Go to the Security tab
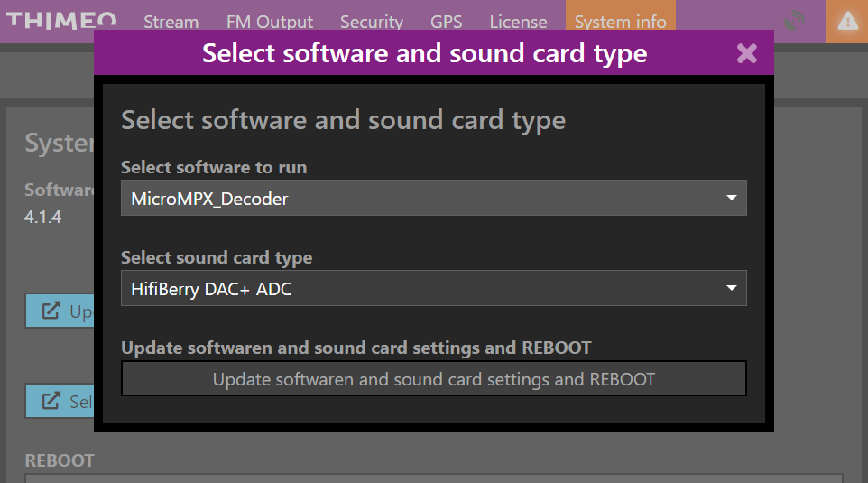Viewport: 868px width, 483px height. (x=371, y=22)
